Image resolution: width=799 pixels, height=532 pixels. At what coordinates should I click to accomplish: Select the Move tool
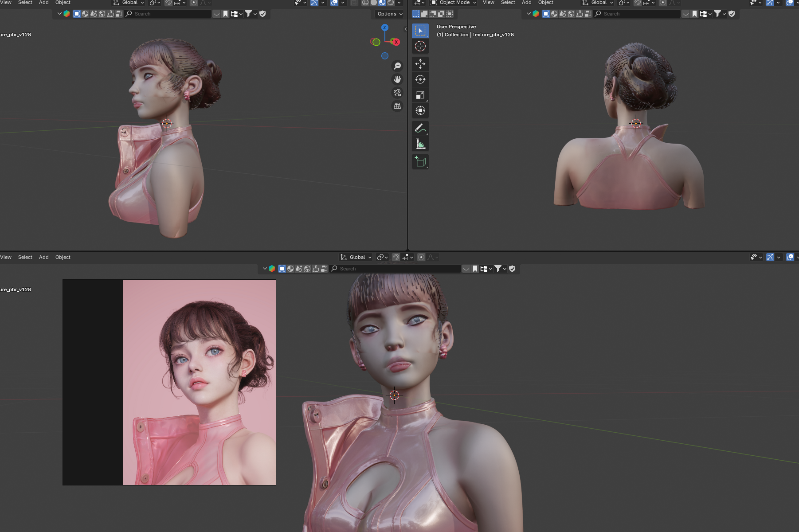(420, 64)
